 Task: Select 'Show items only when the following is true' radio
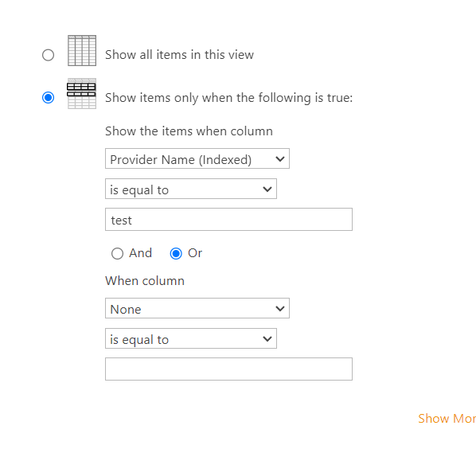(49, 97)
